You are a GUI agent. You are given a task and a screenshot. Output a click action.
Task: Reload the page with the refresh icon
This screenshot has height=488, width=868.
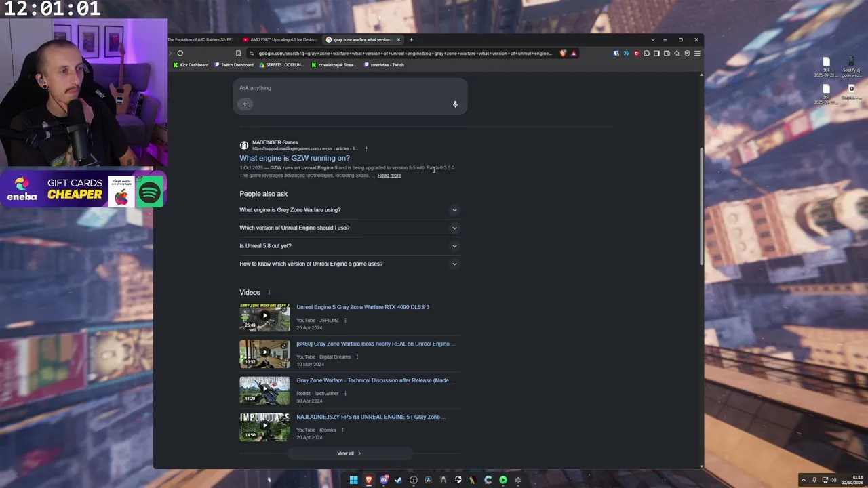click(x=180, y=53)
